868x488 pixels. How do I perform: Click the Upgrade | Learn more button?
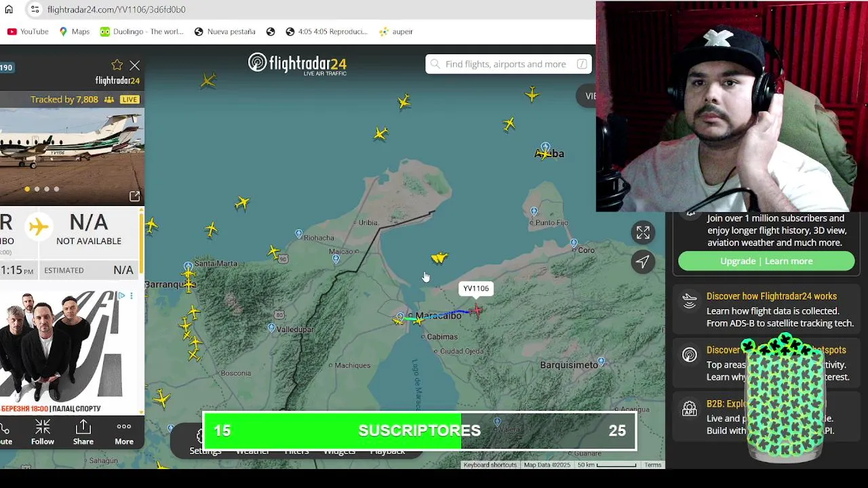tap(766, 261)
